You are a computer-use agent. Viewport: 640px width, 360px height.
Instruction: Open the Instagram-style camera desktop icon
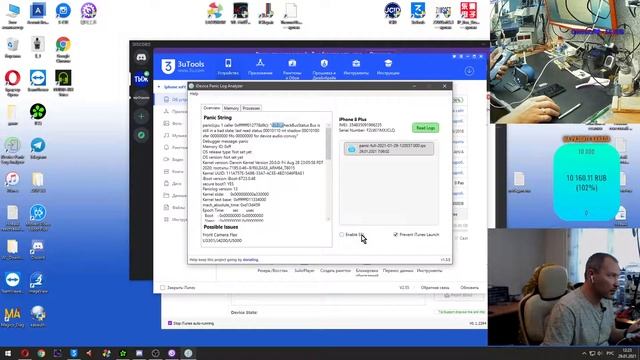point(63,11)
